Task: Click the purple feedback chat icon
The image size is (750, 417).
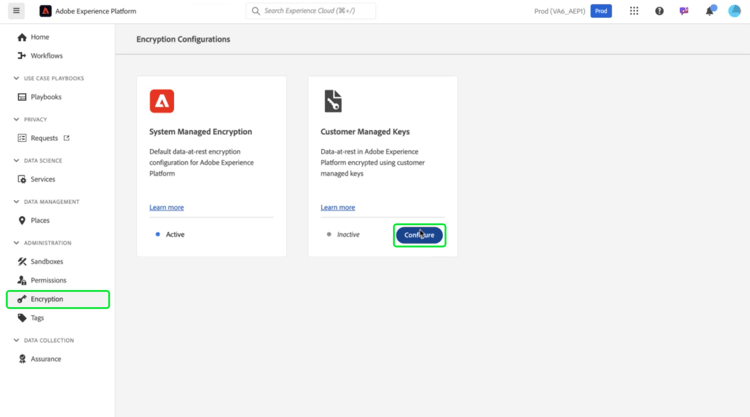Action: pos(684,11)
